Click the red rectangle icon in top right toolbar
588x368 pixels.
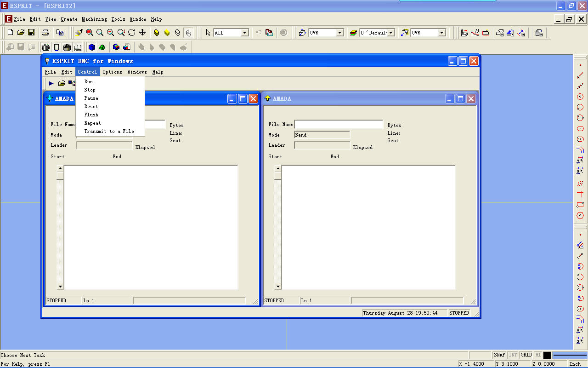[x=486, y=33]
